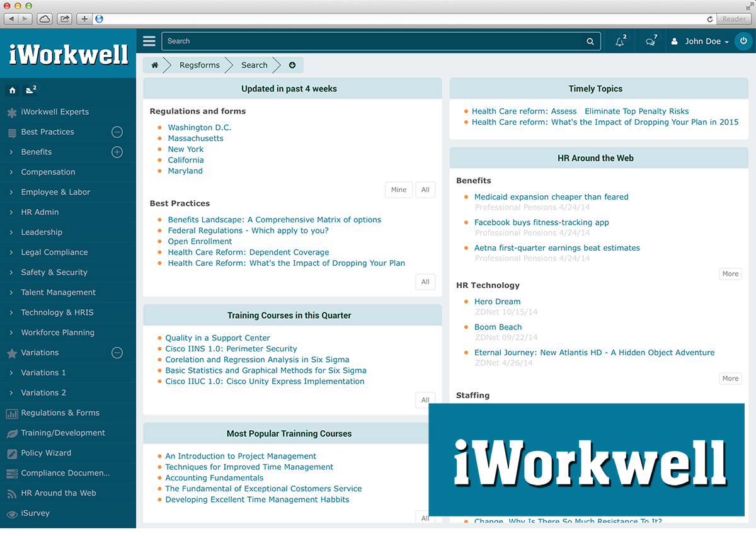The image size is (756, 536).
Task: Expand the Legal Compliance chevron
Action: (11, 252)
